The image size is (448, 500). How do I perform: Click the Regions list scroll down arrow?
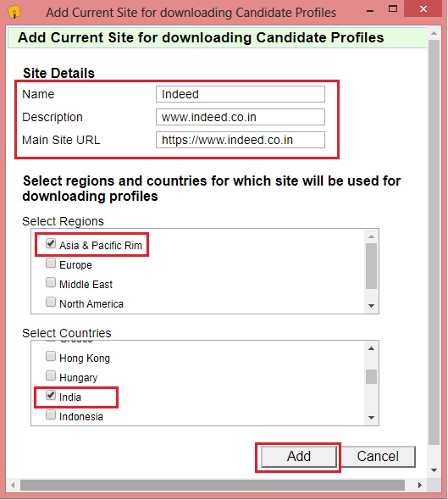pos(371,305)
